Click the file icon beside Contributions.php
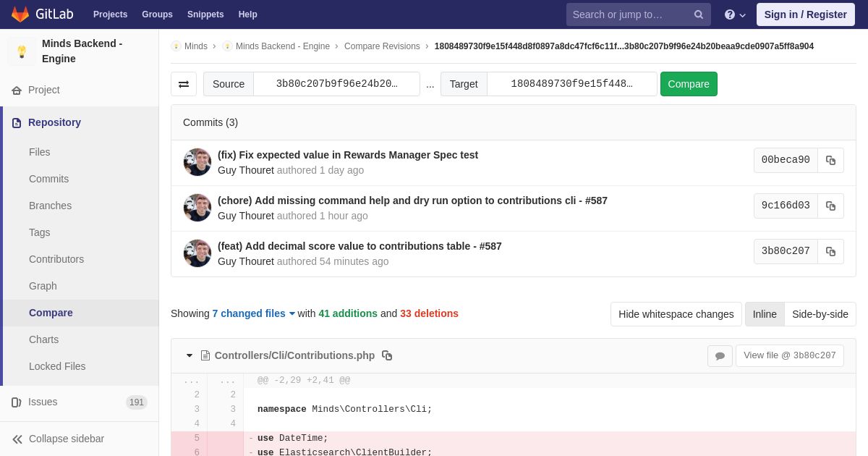This screenshot has width=868, height=456. click(x=205, y=355)
